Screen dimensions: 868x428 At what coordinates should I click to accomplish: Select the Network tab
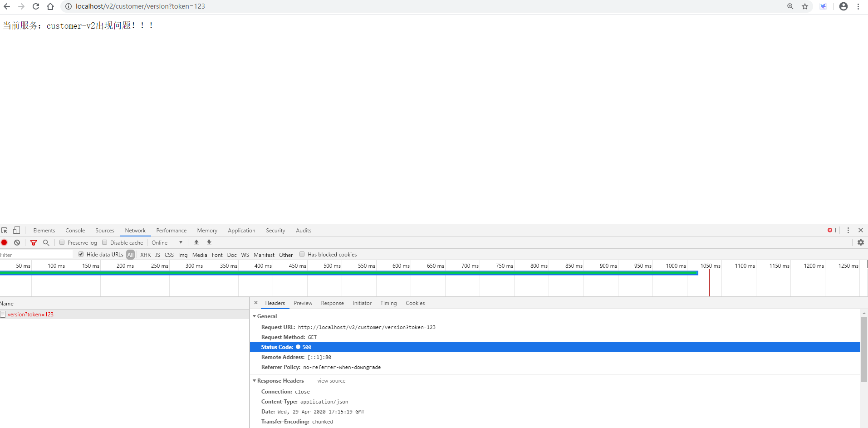[x=135, y=231]
